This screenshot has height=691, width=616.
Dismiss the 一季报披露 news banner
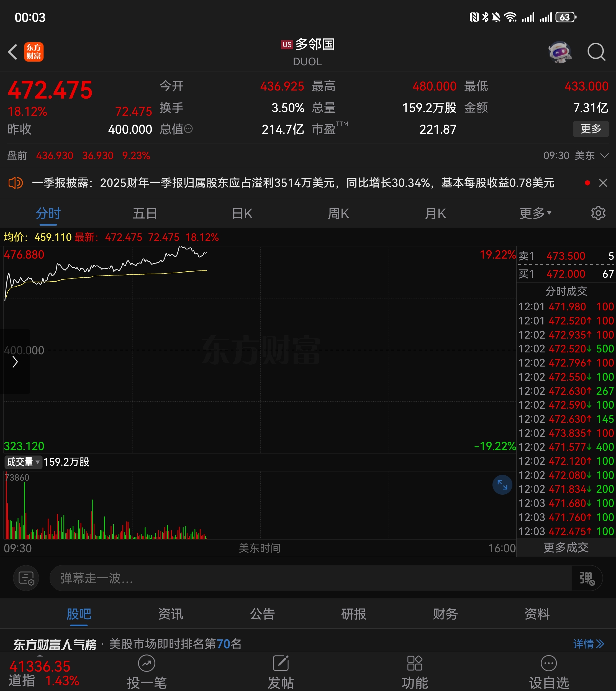click(603, 183)
